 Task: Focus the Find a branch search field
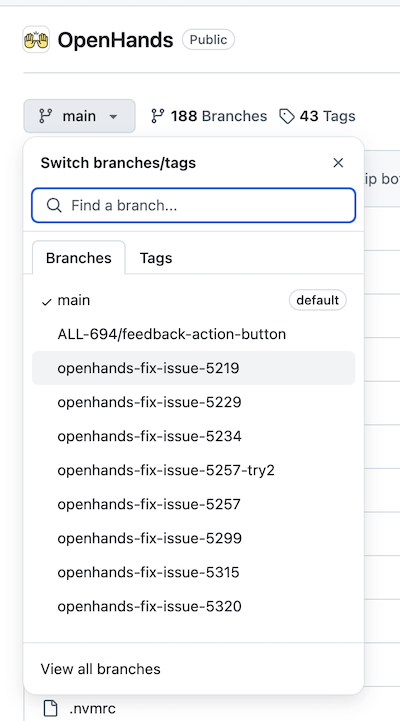pyautogui.click(x=194, y=205)
